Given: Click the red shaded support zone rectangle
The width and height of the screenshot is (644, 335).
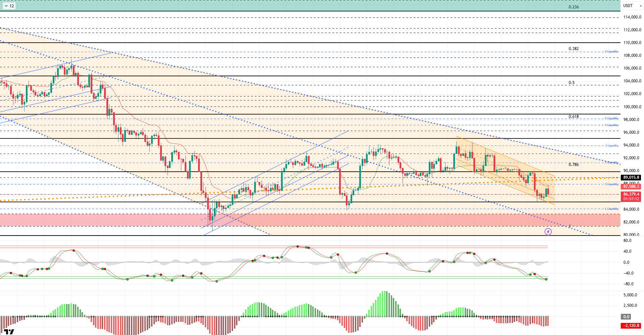Looking at the screenshot, I should [302, 220].
